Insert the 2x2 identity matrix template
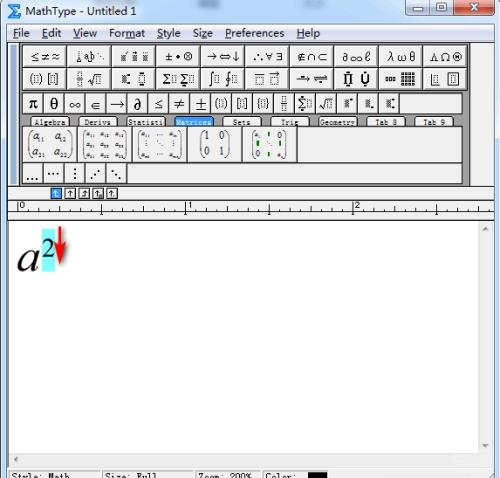500x478 pixels. click(215, 144)
